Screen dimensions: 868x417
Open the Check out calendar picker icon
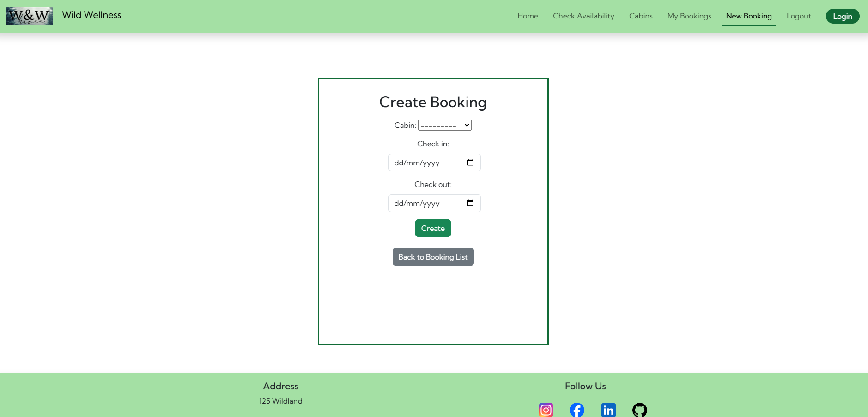(470, 203)
